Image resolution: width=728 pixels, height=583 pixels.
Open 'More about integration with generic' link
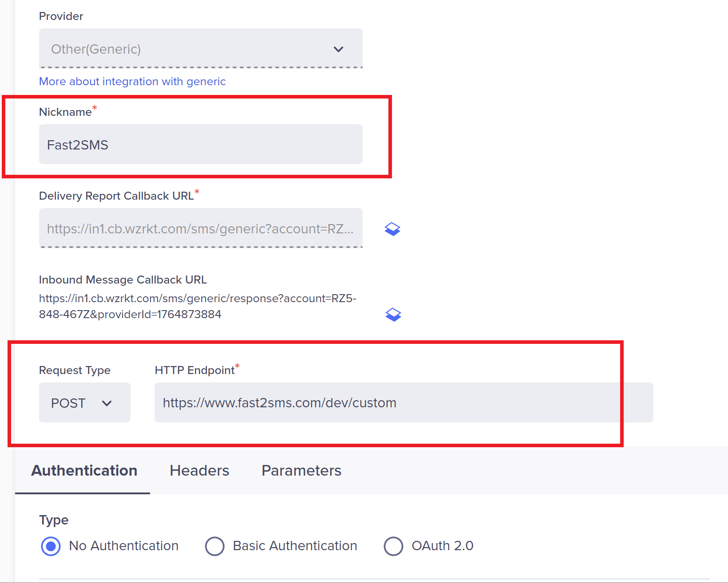pyautogui.click(x=132, y=82)
